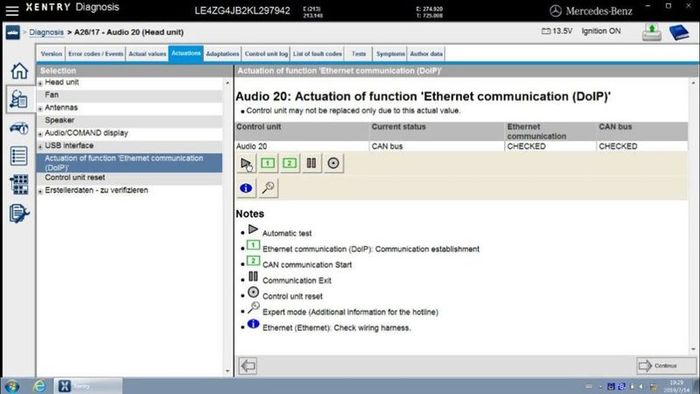Open the blue help book icon
Viewport: 700px width, 394px height.
pos(679,32)
